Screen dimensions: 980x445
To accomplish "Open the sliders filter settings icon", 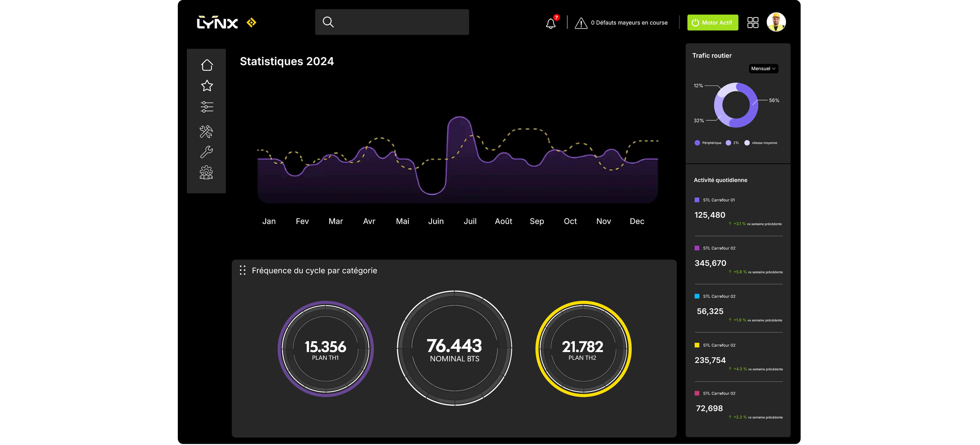I will click(x=207, y=107).
